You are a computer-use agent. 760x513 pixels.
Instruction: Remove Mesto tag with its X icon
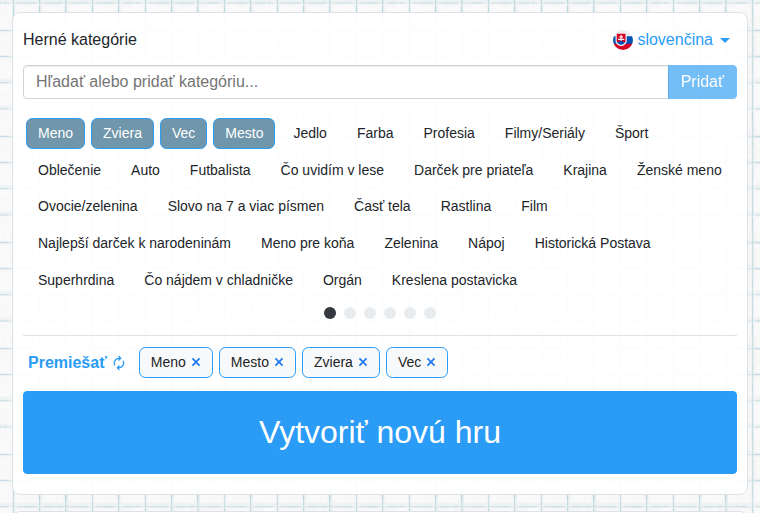279,362
